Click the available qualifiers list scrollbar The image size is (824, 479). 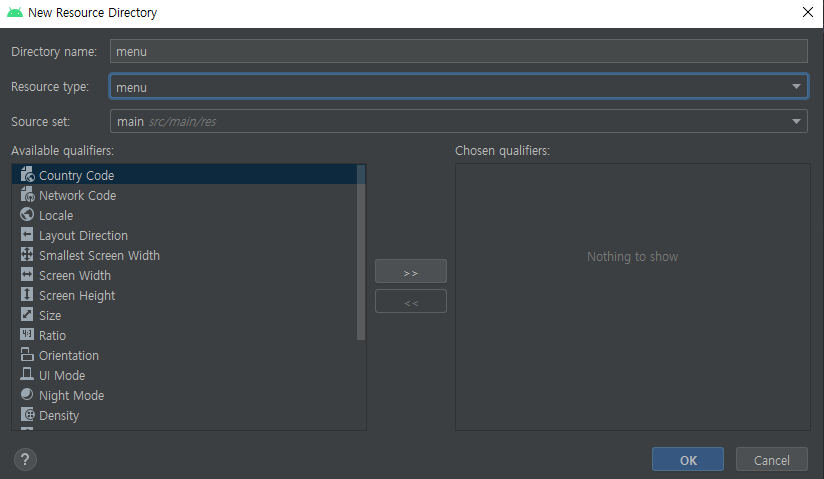360,252
